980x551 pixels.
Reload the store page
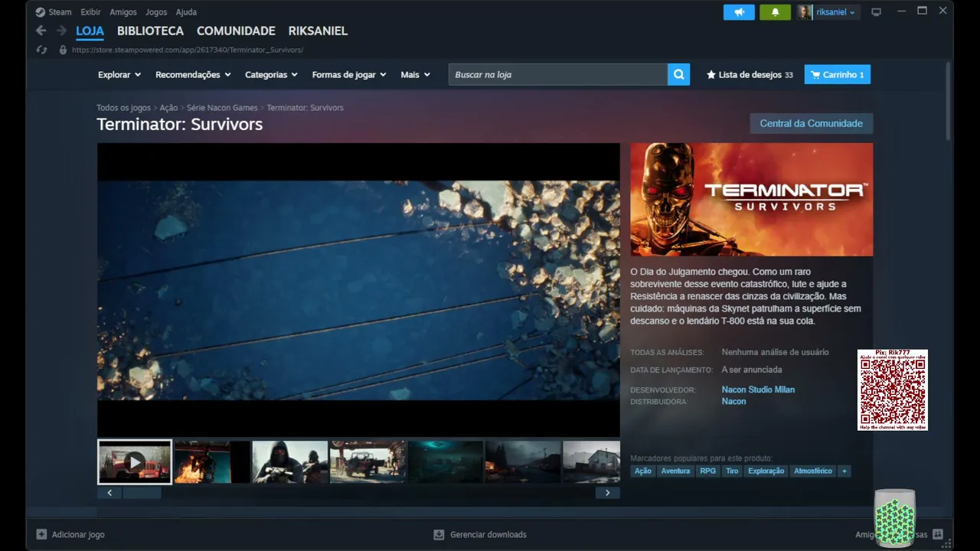coord(42,50)
